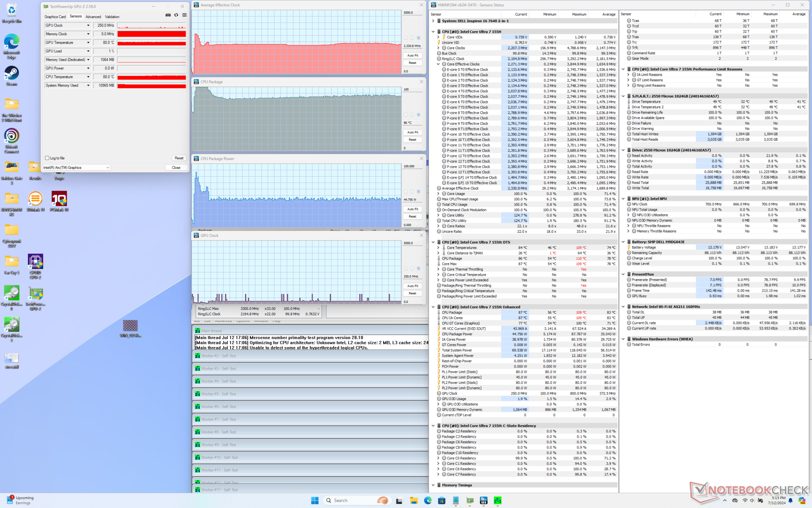Select the Total CPU Usage sensor row
The height and width of the screenshot is (508, 812).
click(x=527, y=204)
